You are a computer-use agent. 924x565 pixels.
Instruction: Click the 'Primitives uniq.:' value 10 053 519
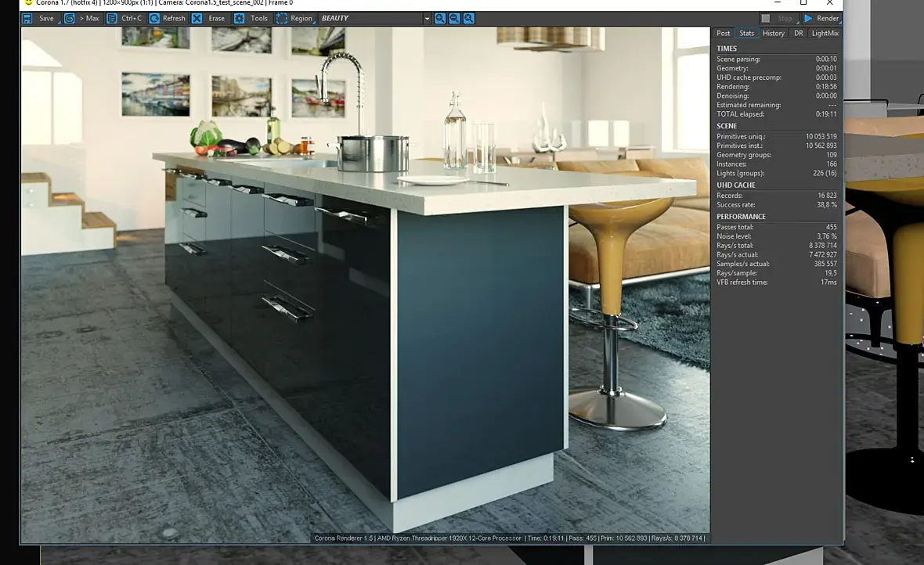[821, 136]
